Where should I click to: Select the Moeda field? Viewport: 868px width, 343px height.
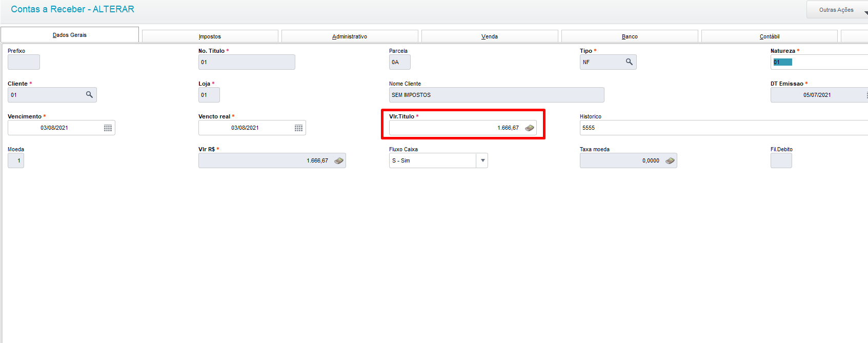pos(16,160)
